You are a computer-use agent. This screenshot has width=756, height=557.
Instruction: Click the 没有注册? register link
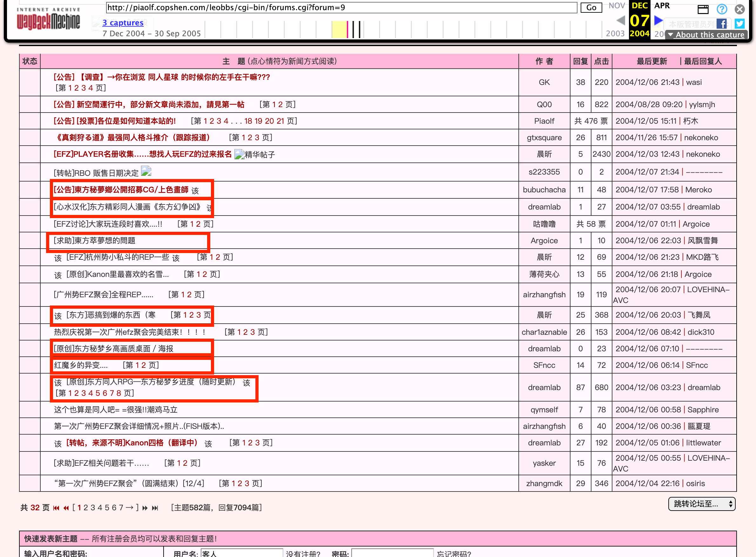point(303,553)
